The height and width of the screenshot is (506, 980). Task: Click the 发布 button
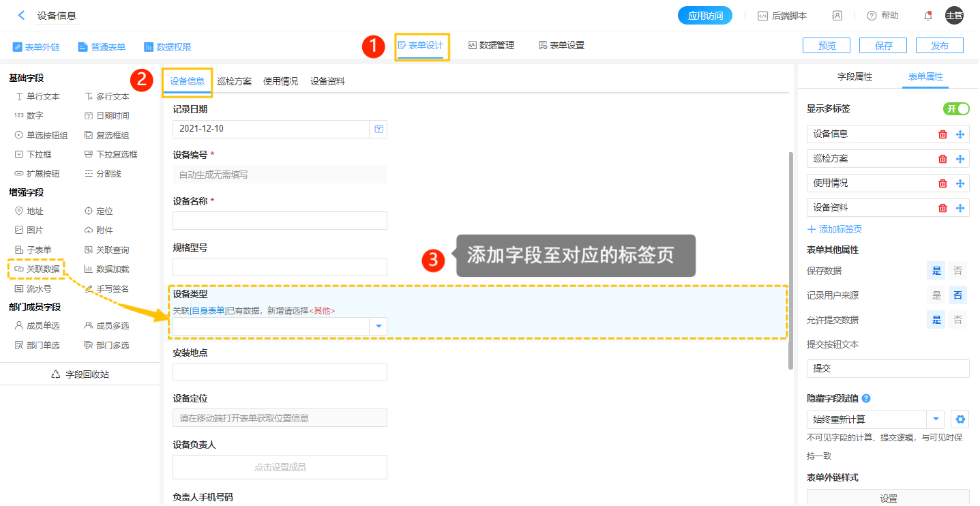click(939, 46)
